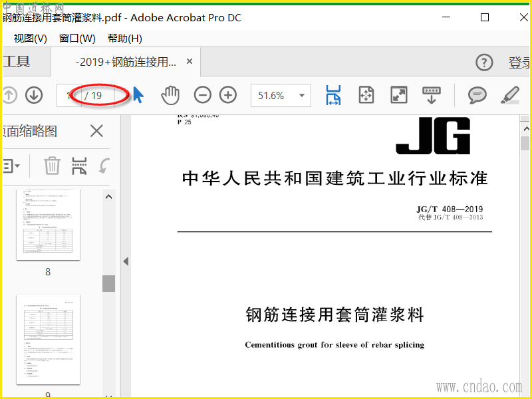Choose the selection arrow tool
This screenshot has width=532, height=399.
(138, 95)
